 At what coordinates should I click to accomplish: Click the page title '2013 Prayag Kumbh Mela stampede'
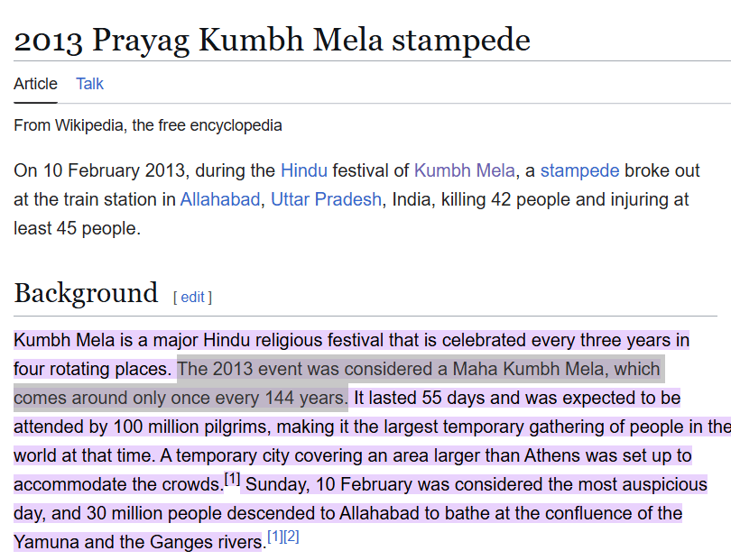[x=272, y=40]
